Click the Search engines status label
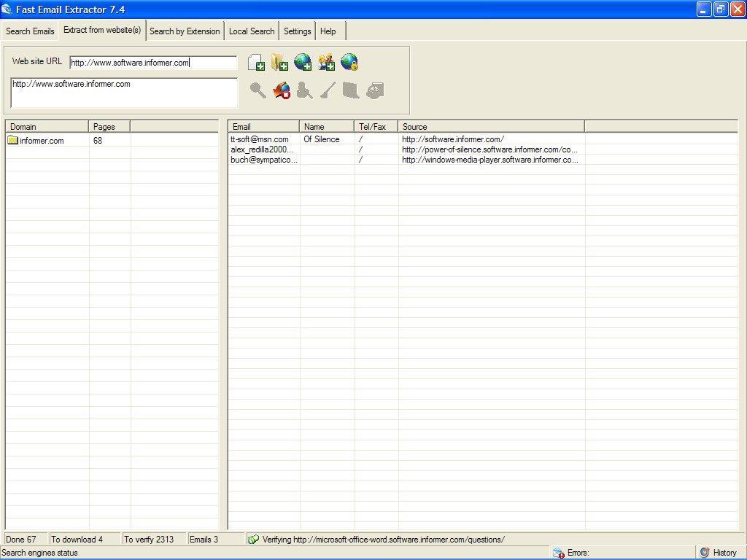This screenshot has height=560, width=747. pyautogui.click(x=39, y=553)
